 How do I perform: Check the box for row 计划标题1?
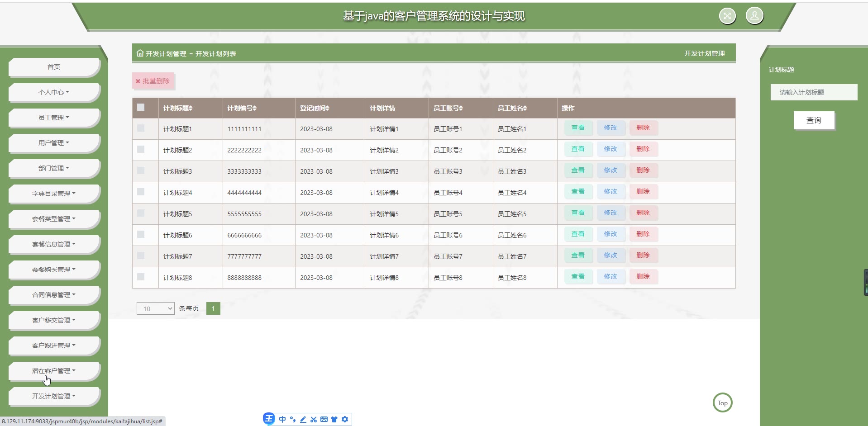pyautogui.click(x=141, y=128)
